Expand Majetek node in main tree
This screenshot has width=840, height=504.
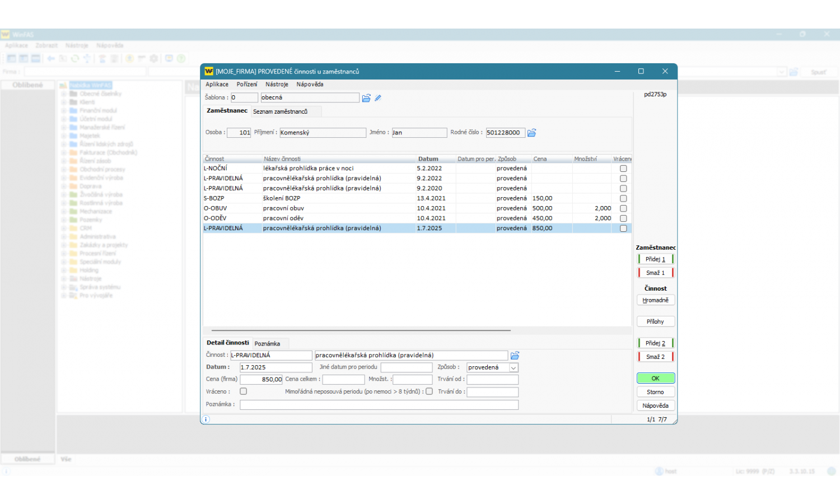point(64,136)
